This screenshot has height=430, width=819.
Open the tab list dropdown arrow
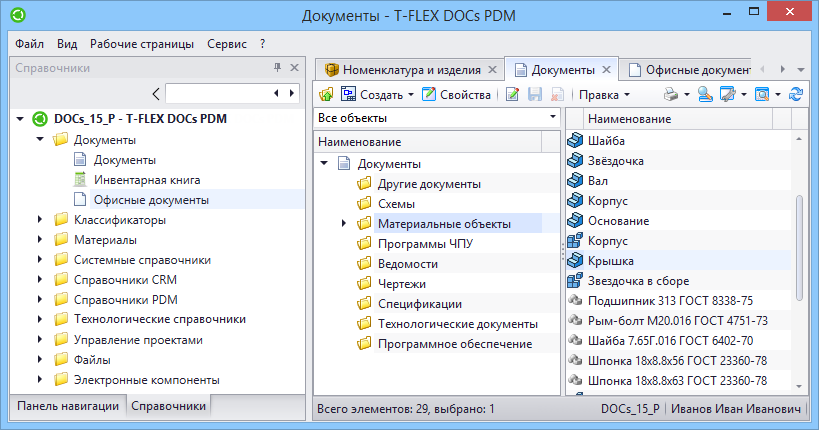[x=801, y=69]
